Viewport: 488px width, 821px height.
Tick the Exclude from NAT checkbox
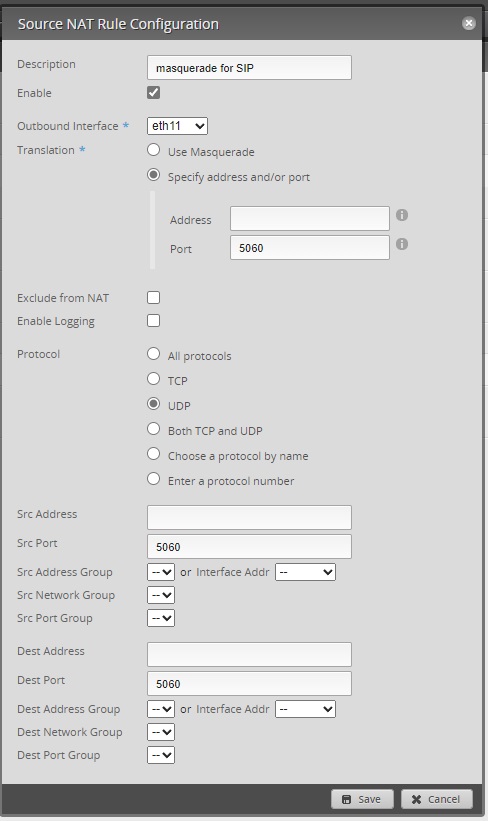coord(153,298)
